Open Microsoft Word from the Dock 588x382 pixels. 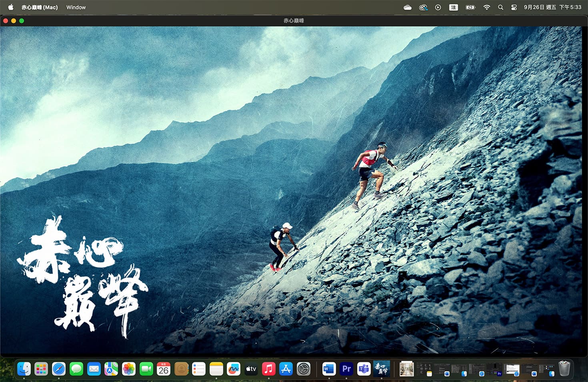(x=329, y=369)
